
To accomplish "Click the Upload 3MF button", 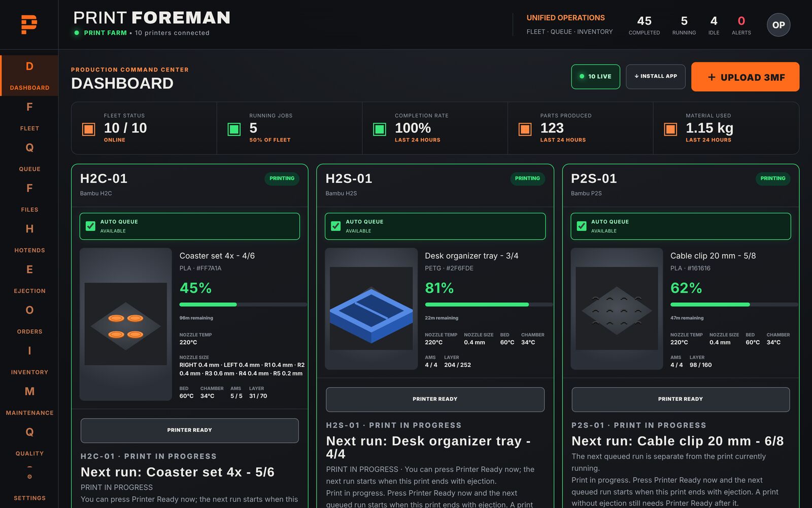I will [745, 77].
